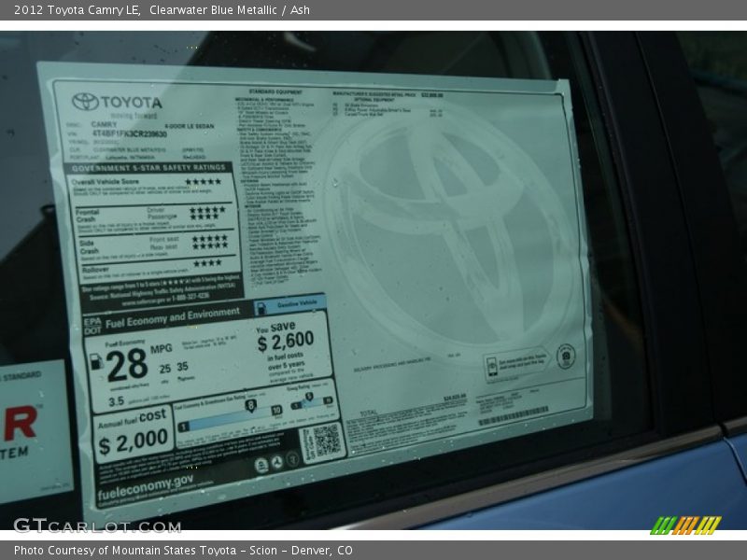Click the circled checkmark seal near the handling fee
Image resolution: width=747 pixels, height=560 pixels.
566,356
